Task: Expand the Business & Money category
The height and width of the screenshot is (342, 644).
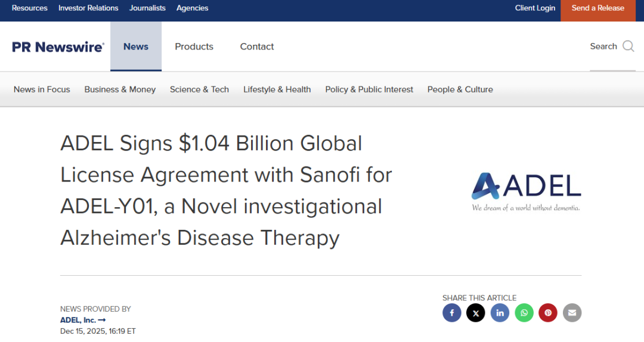Action: 120,90
